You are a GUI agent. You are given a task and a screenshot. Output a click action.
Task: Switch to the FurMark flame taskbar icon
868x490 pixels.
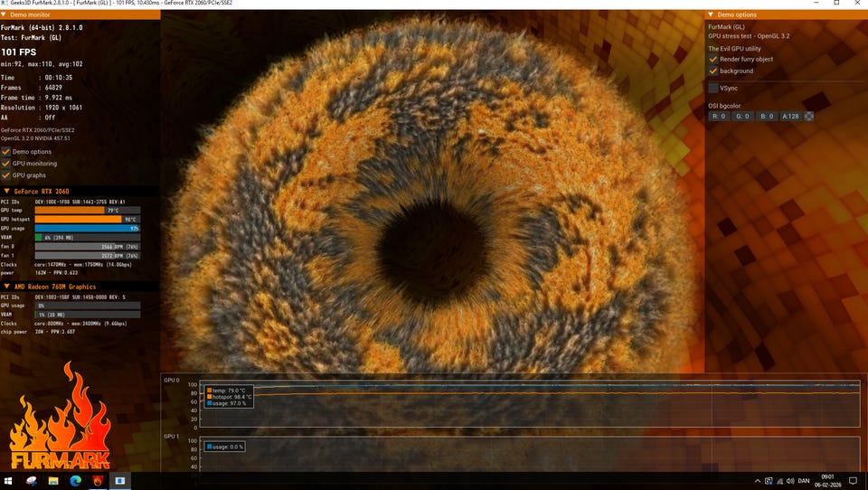click(98, 481)
